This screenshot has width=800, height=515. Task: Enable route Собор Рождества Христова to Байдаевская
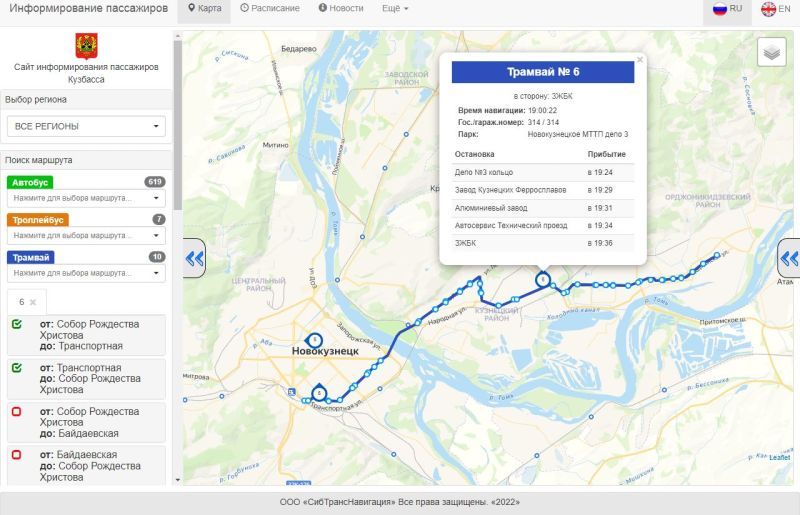(x=17, y=412)
